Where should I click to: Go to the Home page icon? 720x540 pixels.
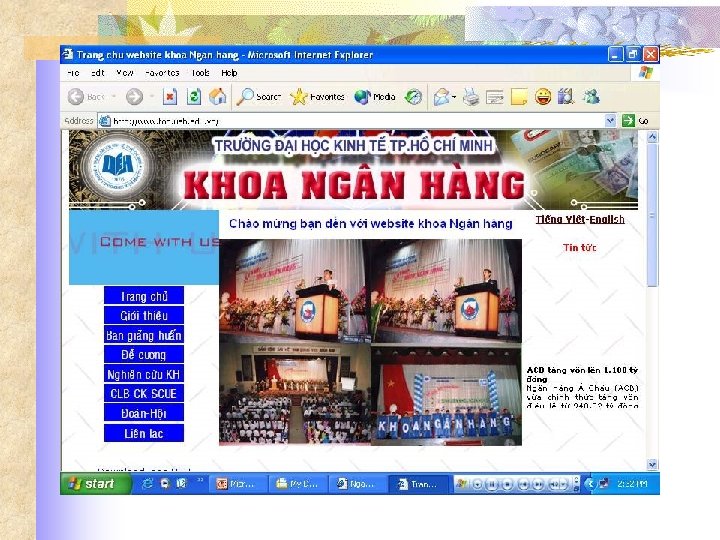[218, 96]
